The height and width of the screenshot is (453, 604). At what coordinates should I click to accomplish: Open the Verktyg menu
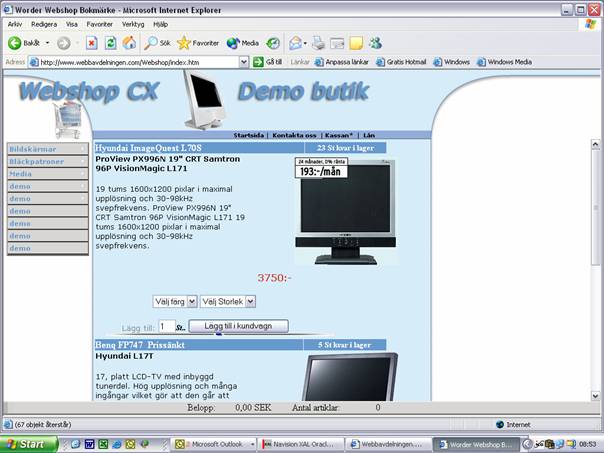133,24
